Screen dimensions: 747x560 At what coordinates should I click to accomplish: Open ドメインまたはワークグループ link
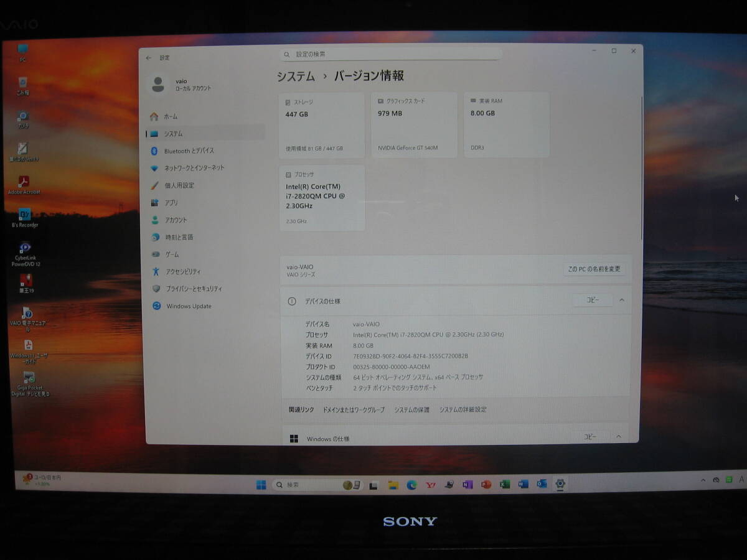point(354,409)
